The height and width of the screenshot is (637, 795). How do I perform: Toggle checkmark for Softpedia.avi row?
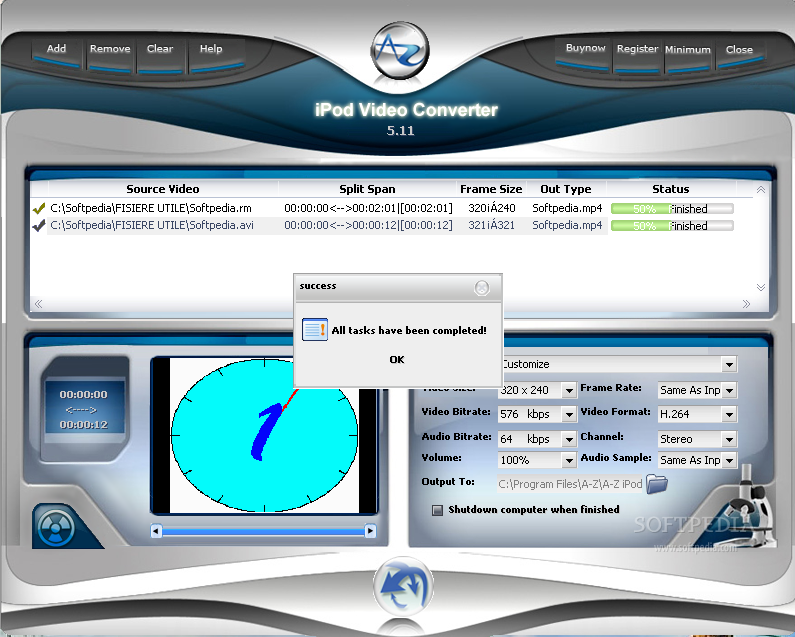[39, 226]
